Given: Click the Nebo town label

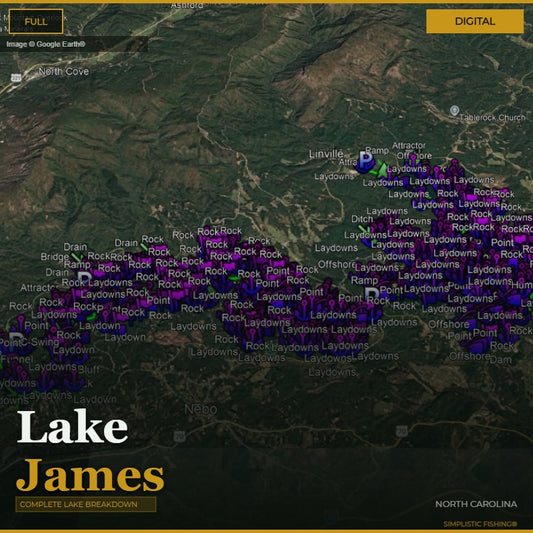Looking at the screenshot, I should coord(201,409).
